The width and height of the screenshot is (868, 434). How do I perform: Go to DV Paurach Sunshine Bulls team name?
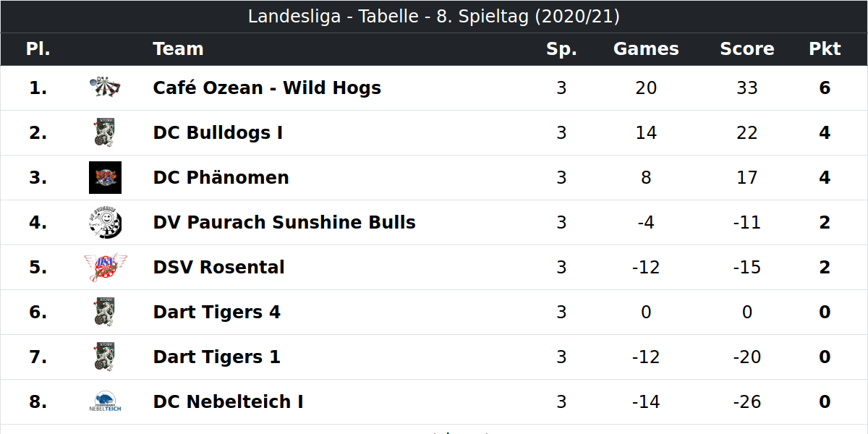tap(284, 223)
